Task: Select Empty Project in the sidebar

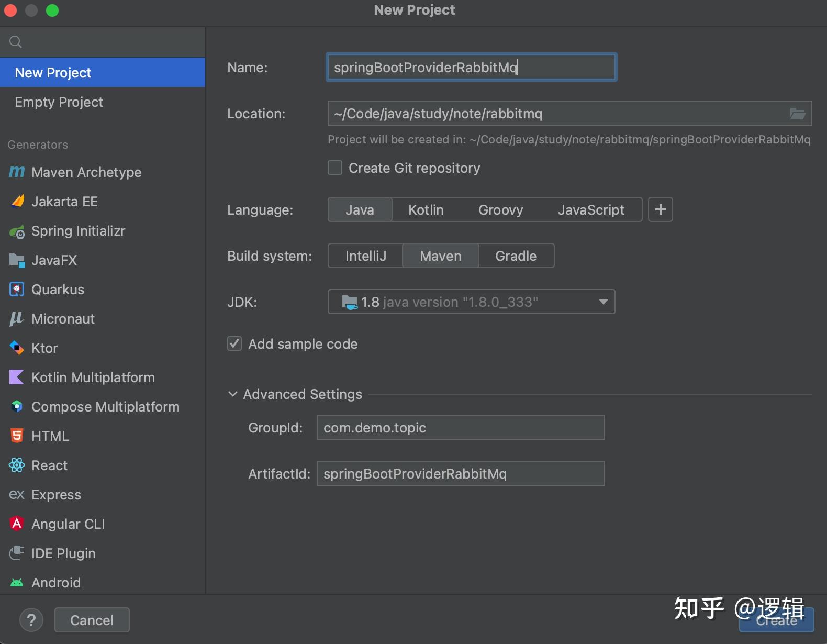Action: pos(103,102)
